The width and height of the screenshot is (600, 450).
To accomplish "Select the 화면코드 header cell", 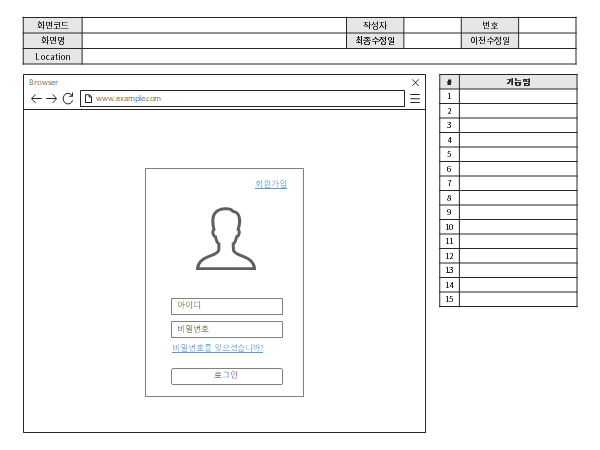I will pos(53,25).
